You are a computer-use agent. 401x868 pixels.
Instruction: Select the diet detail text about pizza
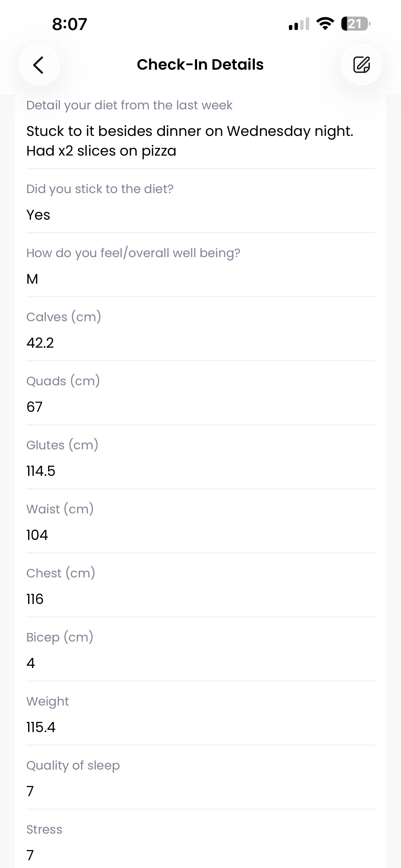(190, 141)
